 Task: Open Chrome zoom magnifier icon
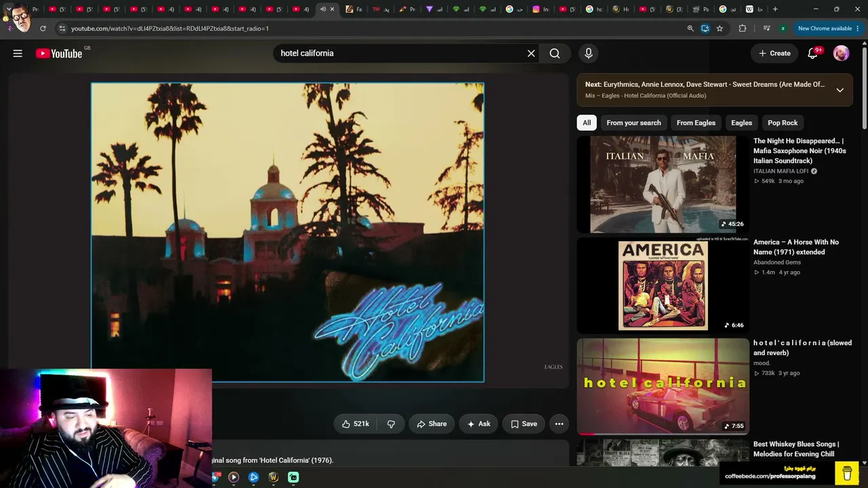(x=690, y=28)
